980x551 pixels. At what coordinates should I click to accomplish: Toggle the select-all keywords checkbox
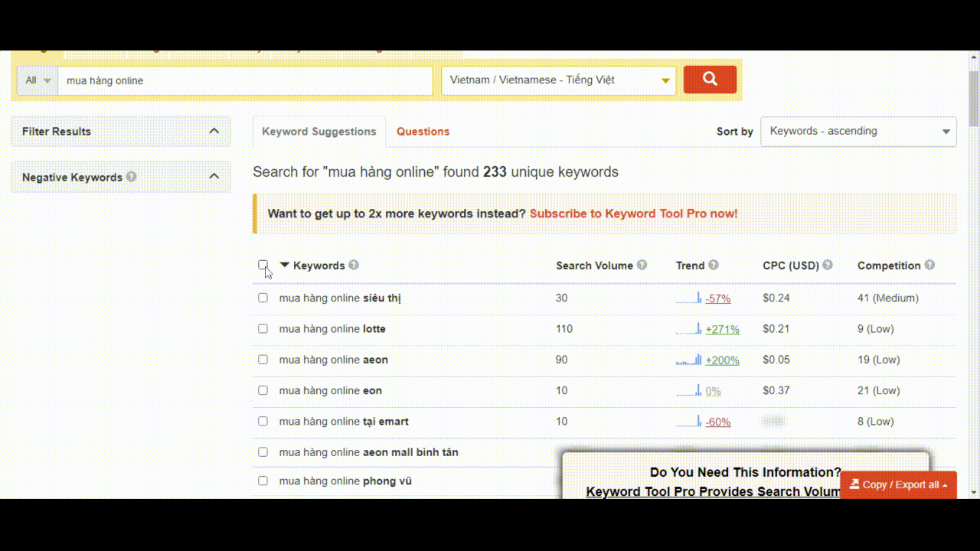click(x=263, y=265)
